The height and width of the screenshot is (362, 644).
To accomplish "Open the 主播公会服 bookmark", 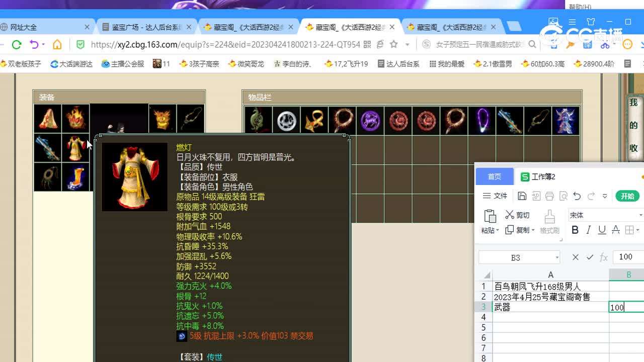I will [x=123, y=64].
